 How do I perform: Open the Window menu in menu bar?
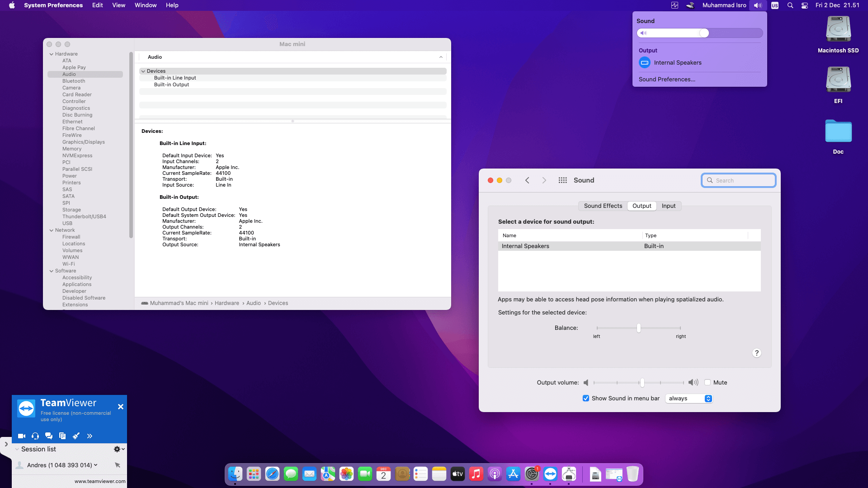145,5
